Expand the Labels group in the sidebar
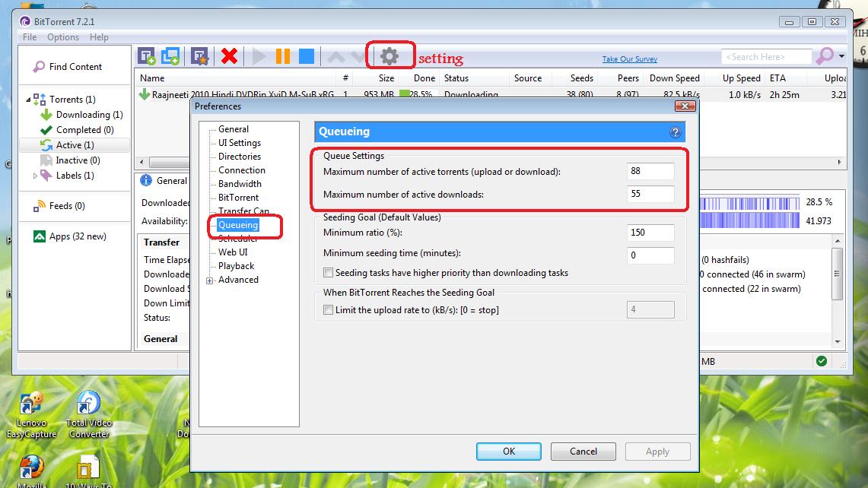 (35, 176)
